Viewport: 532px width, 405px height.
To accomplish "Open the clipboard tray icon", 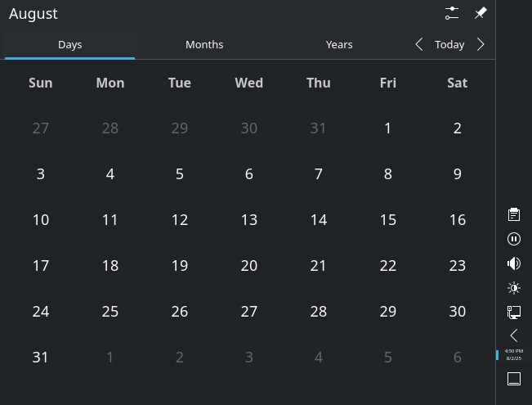I will click(x=514, y=214).
